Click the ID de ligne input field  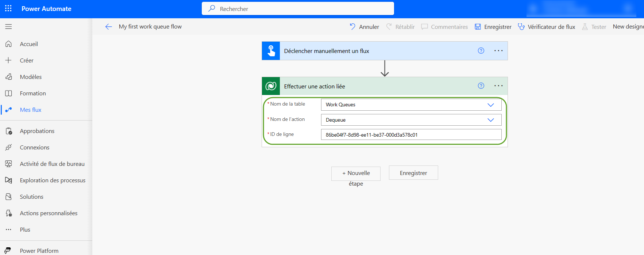click(411, 134)
